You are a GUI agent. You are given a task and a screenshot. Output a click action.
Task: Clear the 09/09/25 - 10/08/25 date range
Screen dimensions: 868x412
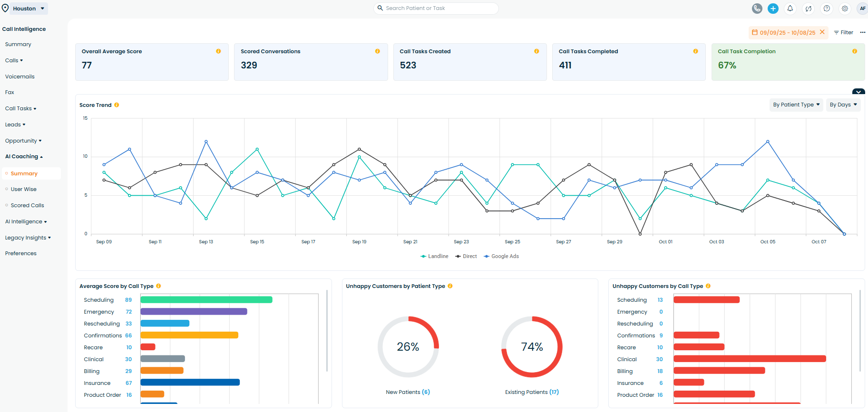(x=822, y=32)
